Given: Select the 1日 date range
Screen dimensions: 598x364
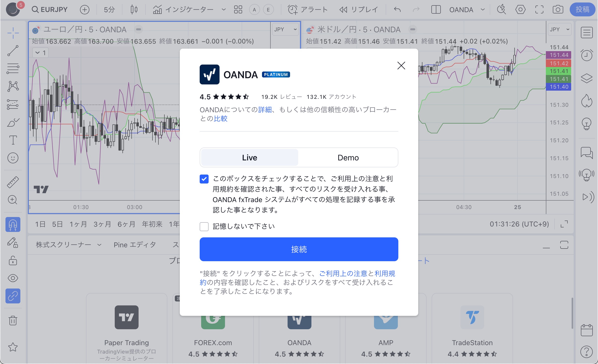Looking at the screenshot, I should point(40,224).
